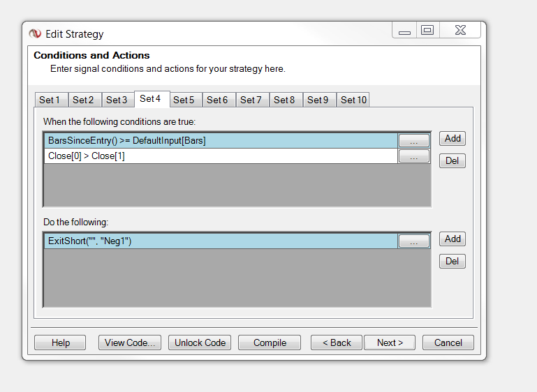Close the Edit Strategy window
Screen dimensions: 537x392
(460, 31)
